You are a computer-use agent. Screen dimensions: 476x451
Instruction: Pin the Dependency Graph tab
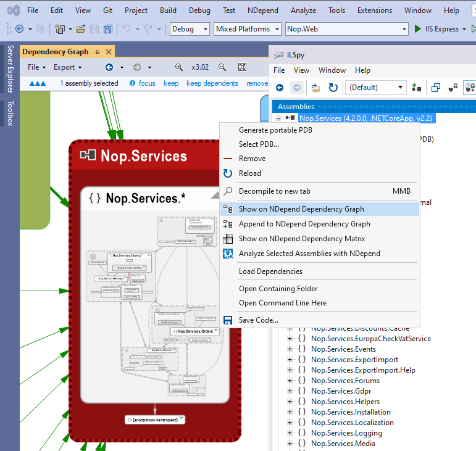(97, 52)
